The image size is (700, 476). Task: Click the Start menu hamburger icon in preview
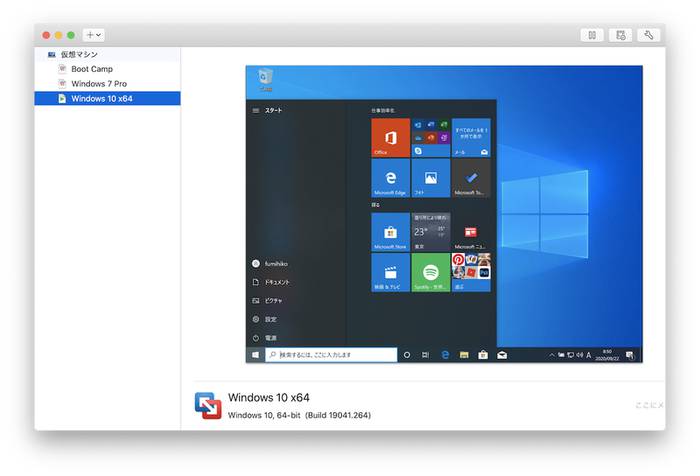[x=256, y=110]
